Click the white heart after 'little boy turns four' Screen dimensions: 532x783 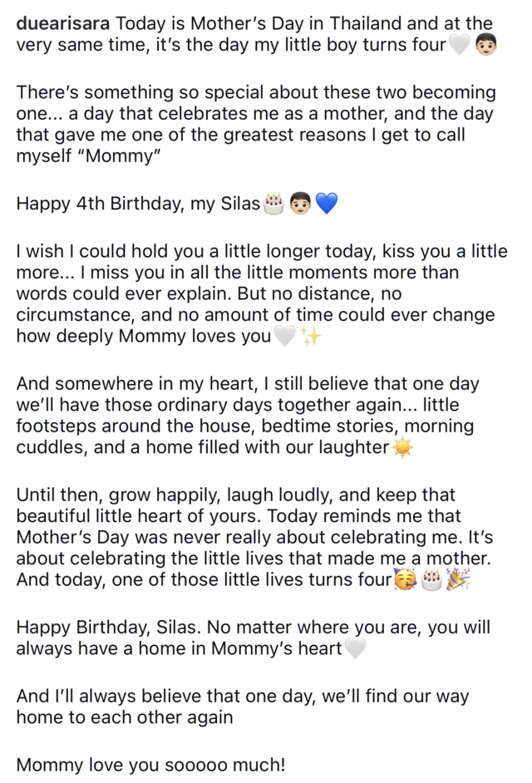(x=460, y=45)
